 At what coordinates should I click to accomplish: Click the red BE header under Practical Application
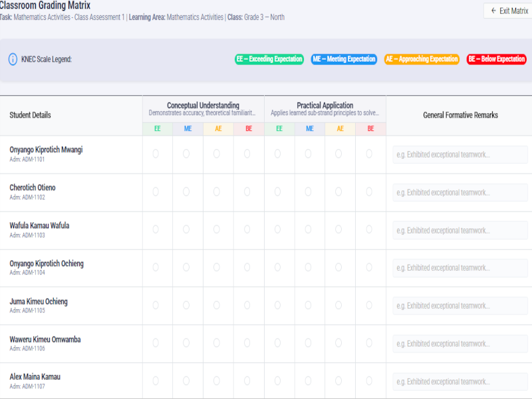tap(371, 129)
